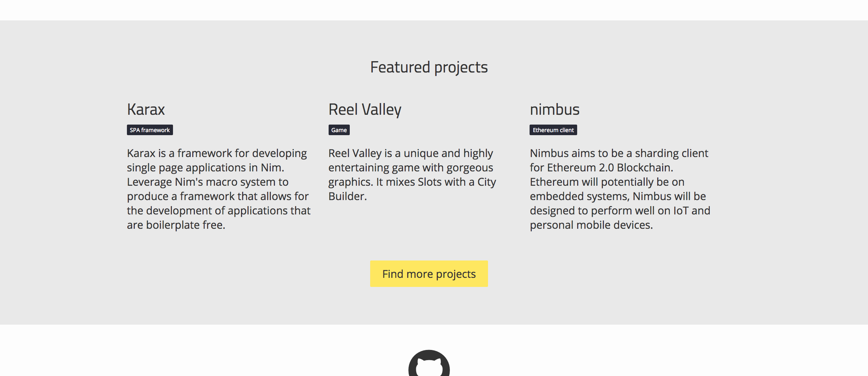Select the Game tag under Reel Valley
Image resolution: width=868 pixels, height=376 pixels.
coord(339,130)
